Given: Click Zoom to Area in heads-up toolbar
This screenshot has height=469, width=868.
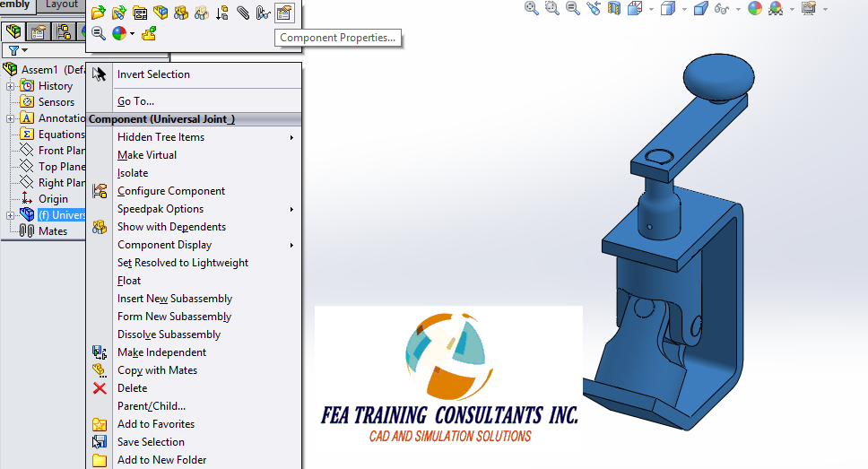Looking at the screenshot, I should (x=551, y=8).
